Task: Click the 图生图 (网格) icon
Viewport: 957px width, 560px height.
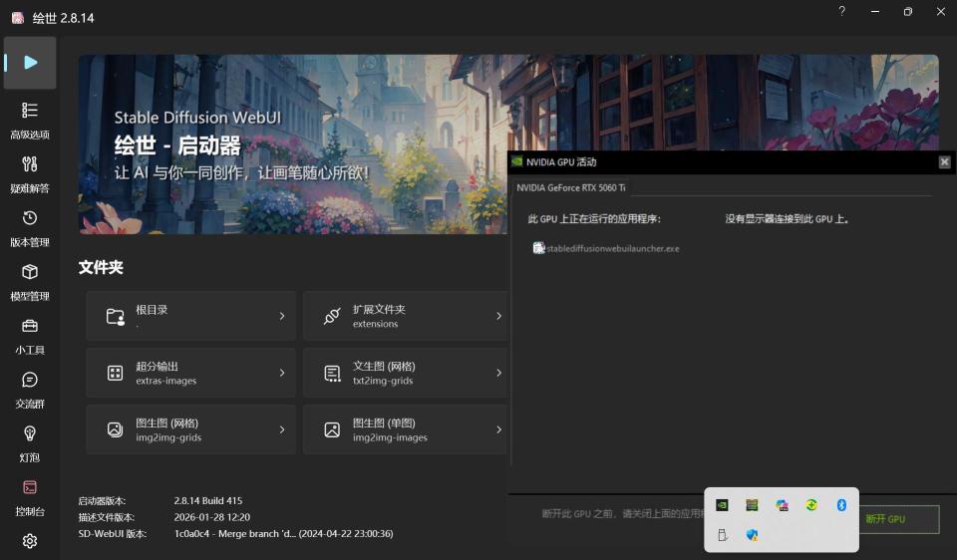Action: click(116, 429)
